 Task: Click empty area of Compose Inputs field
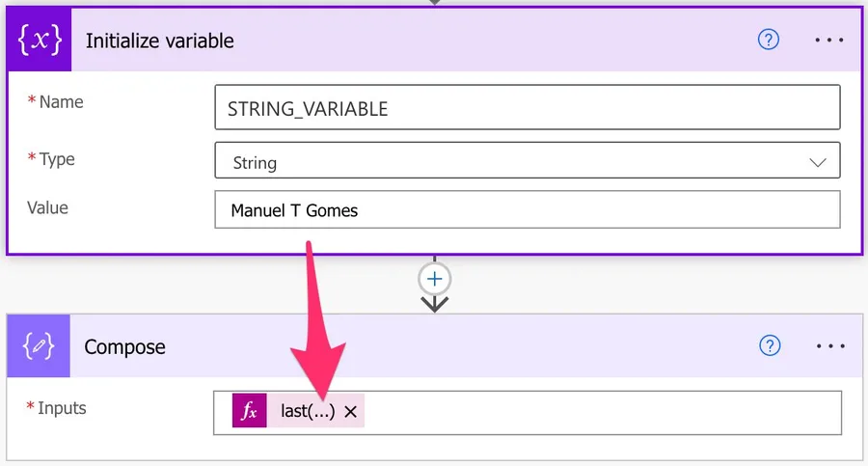[598, 412]
